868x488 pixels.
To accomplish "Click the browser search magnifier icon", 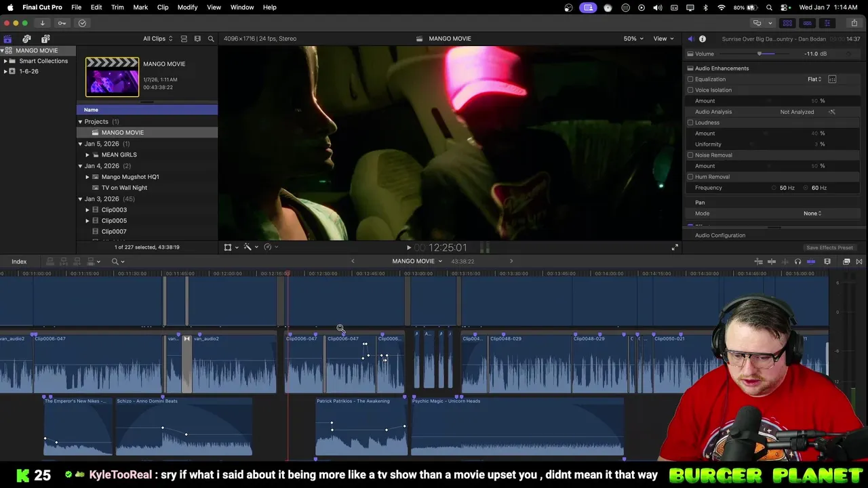I will click(x=211, y=39).
